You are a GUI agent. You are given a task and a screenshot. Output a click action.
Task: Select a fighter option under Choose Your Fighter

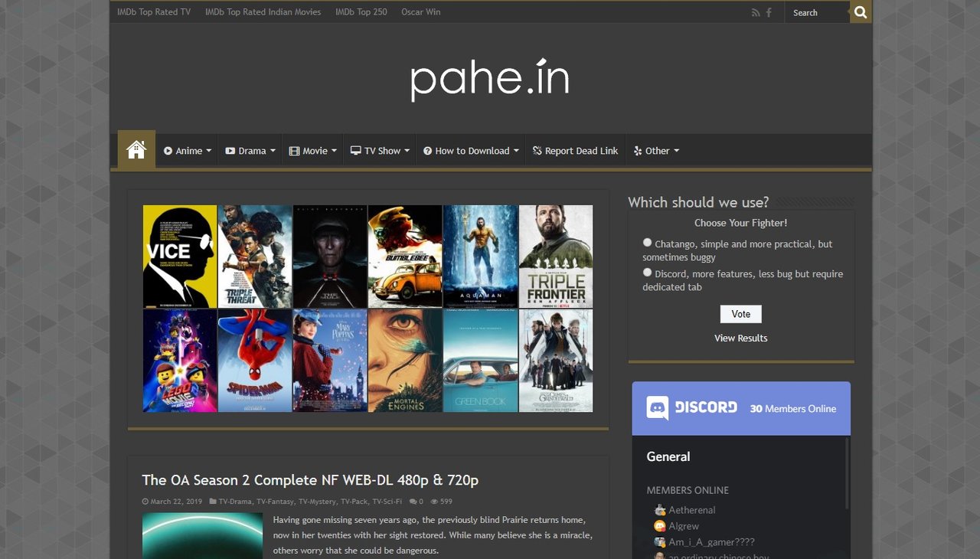click(x=647, y=242)
